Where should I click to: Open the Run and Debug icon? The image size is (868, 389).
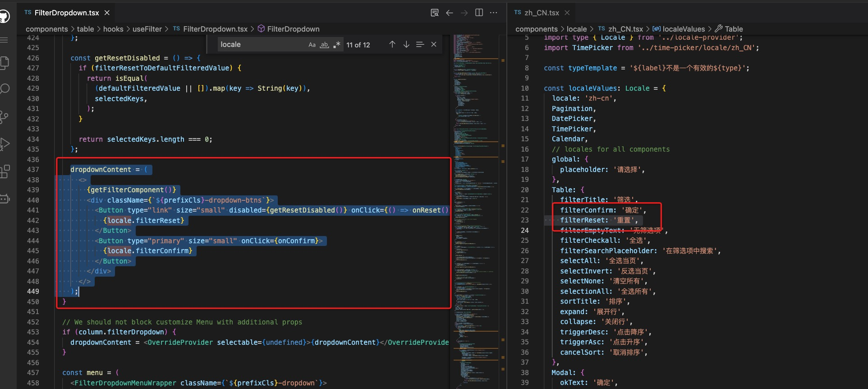5,144
